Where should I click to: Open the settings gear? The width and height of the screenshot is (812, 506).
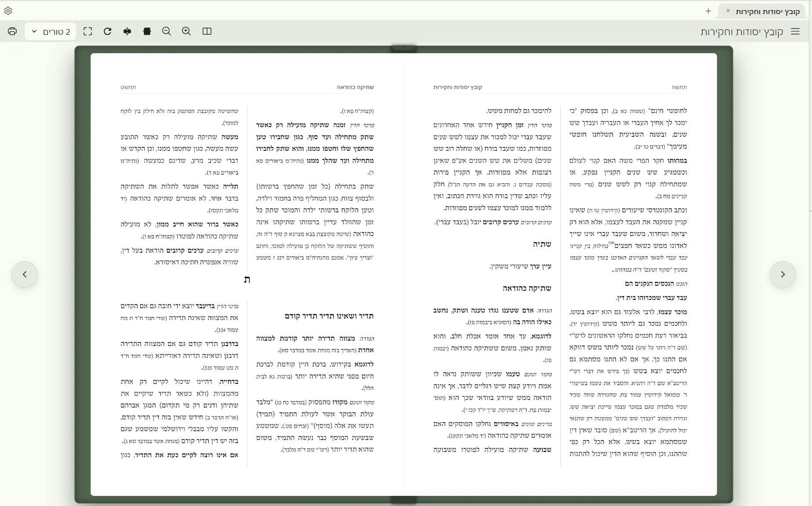point(8,11)
